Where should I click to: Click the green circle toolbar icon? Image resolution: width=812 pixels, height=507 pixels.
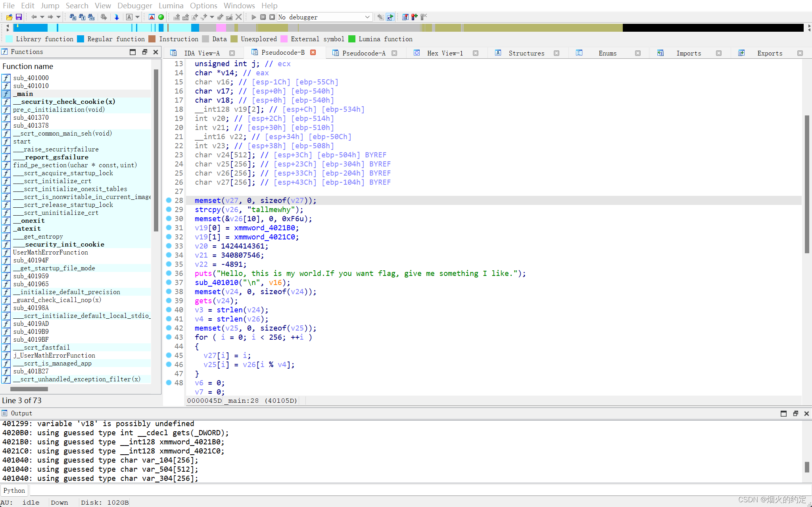pos(161,17)
